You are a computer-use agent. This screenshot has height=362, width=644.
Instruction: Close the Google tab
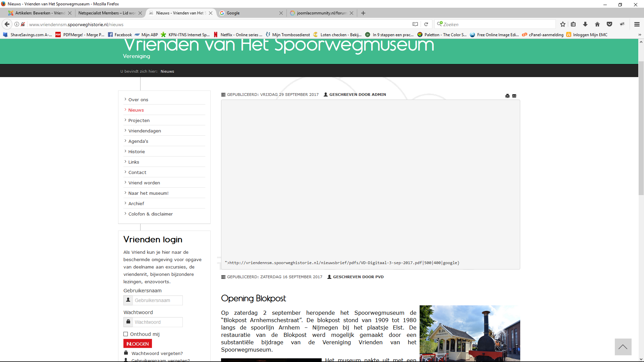pyautogui.click(x=281, y=13)
